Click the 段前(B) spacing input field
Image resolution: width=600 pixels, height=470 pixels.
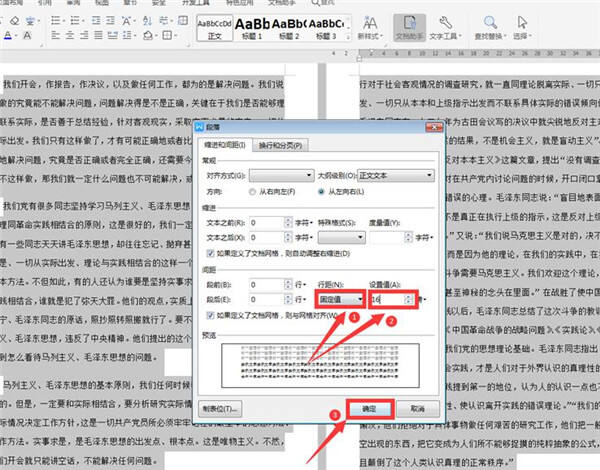[267, 284]
